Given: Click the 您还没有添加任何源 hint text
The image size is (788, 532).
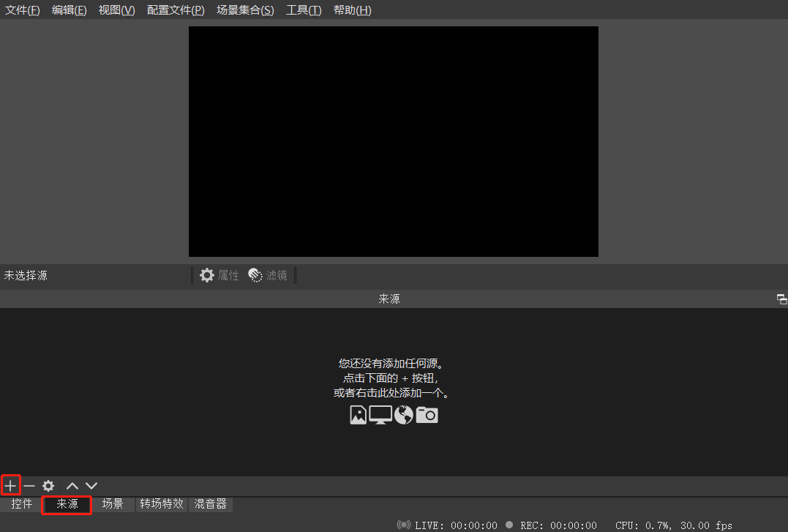Looking at the screenshot, I should point(391,363).
